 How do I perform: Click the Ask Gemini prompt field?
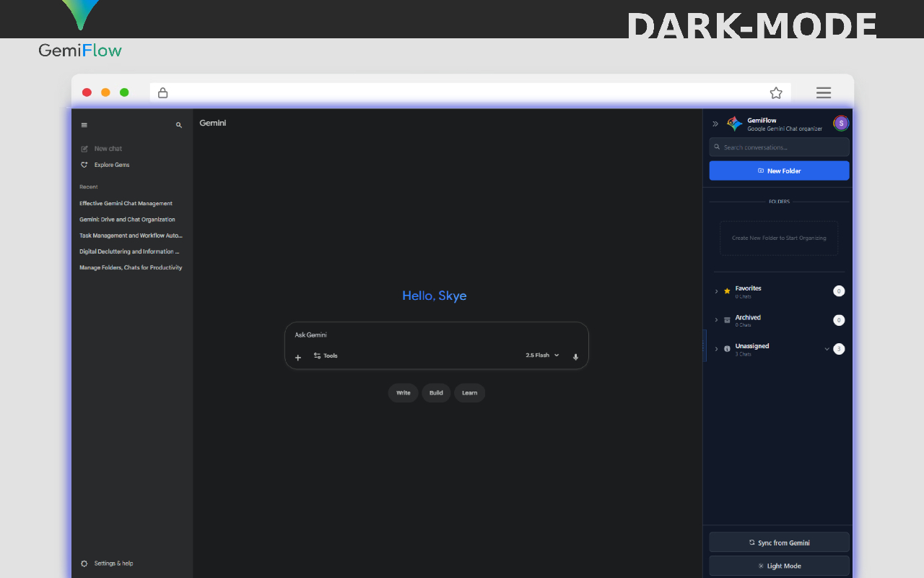437,335
